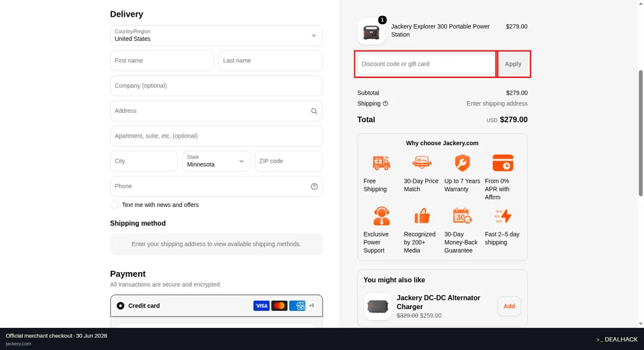This screenshot has width=644, height=350.
Task: Select the Credit card payment radio button
Action: pyautogui.click(x=120, y=306)
